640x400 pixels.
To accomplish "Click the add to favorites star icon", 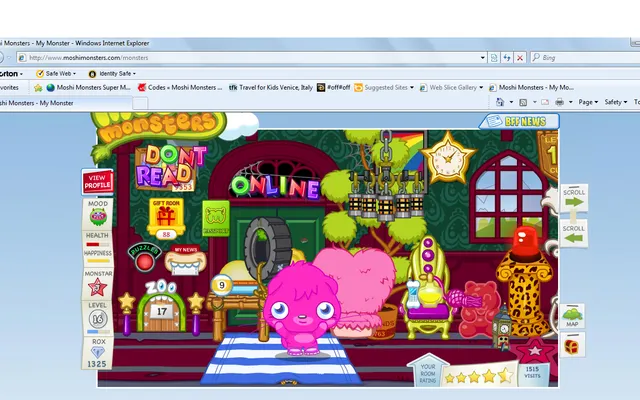I will 38,88.
